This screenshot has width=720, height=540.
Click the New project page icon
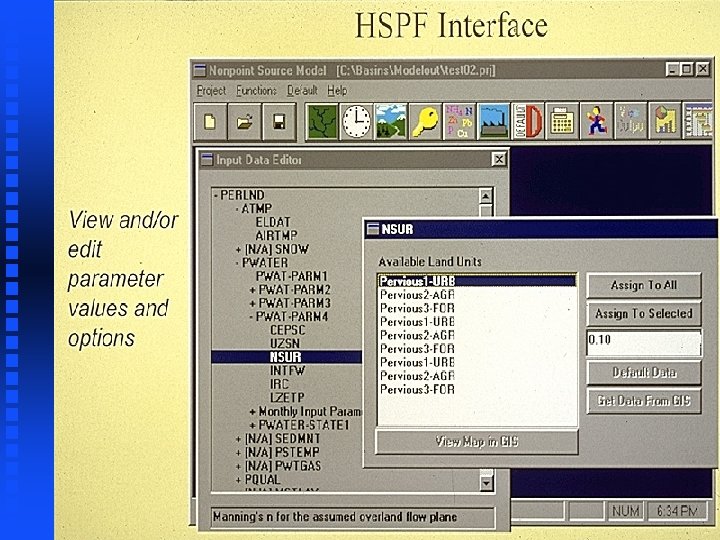pyautogui.click(x=210, y=122)
